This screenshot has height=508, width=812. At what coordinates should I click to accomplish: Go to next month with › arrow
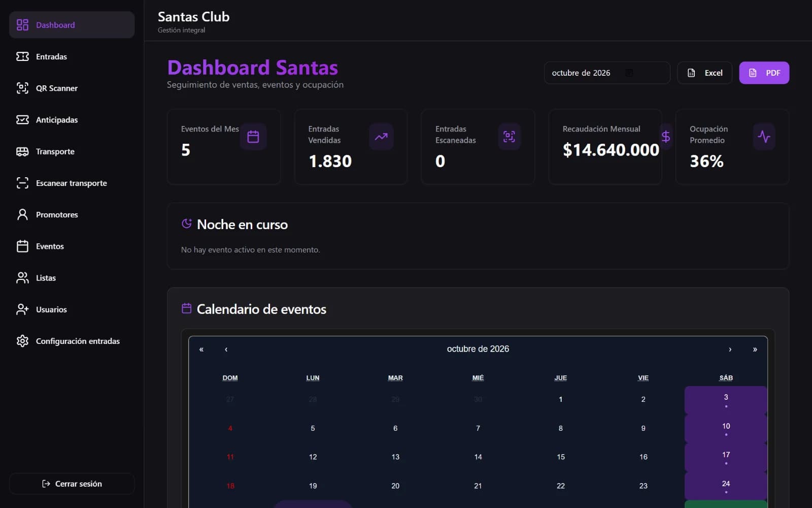tap(730, 349)
